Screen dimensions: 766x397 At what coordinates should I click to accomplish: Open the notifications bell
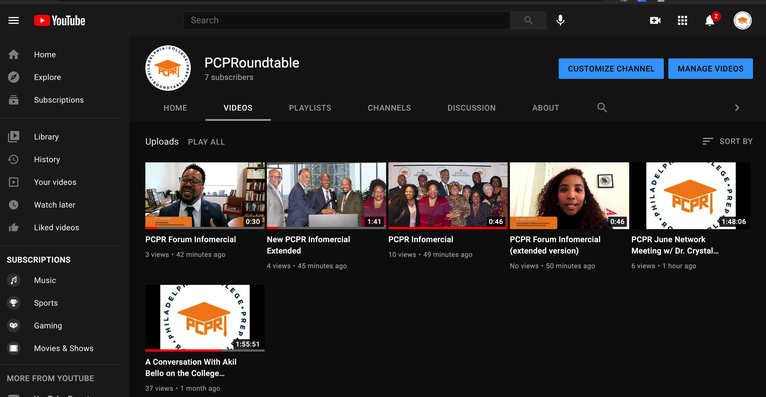(710, 21)
